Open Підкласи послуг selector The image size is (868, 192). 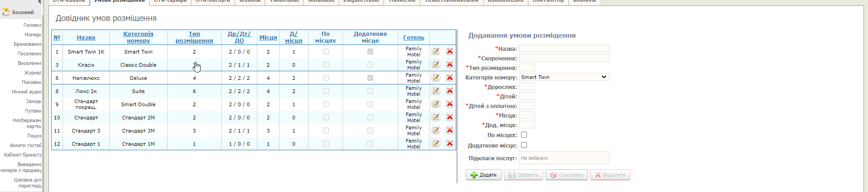pos(564,158)
